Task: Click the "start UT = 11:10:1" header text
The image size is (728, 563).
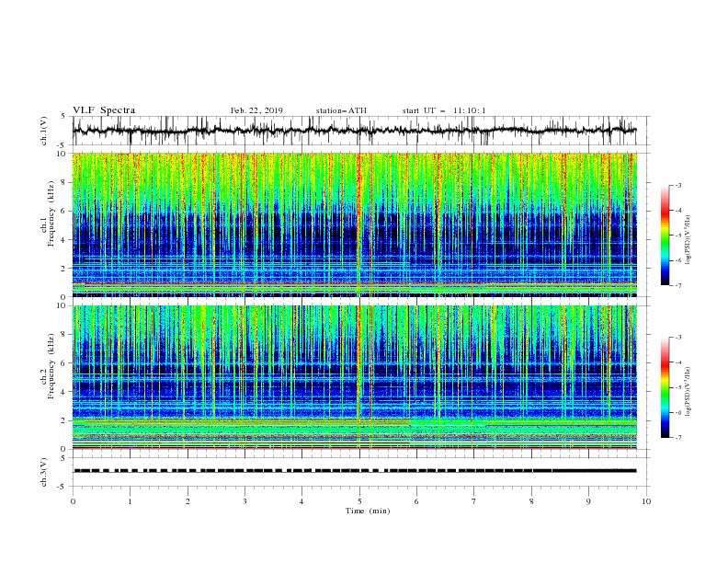Action: point(444,110)
